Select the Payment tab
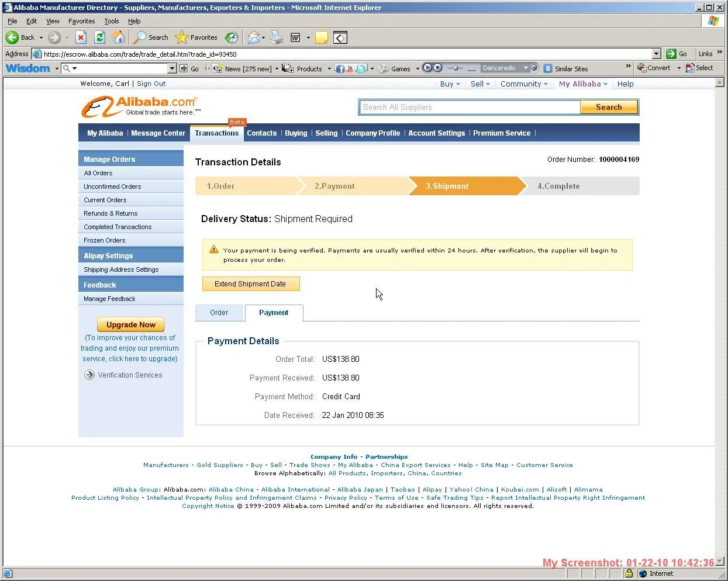Image resolution: width=728 pixels, height=581 pixels. pyautogui.click(x=274, y=313)
